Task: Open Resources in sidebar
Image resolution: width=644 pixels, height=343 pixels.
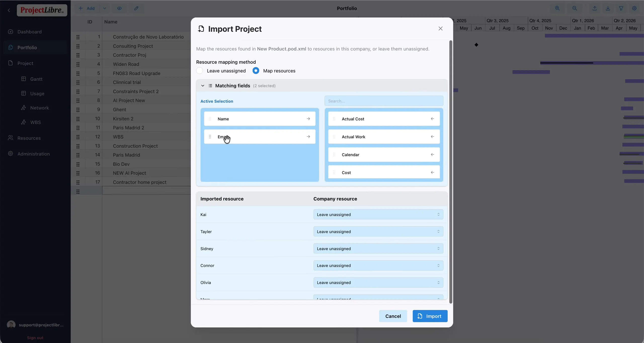Action: click(29, 138)
